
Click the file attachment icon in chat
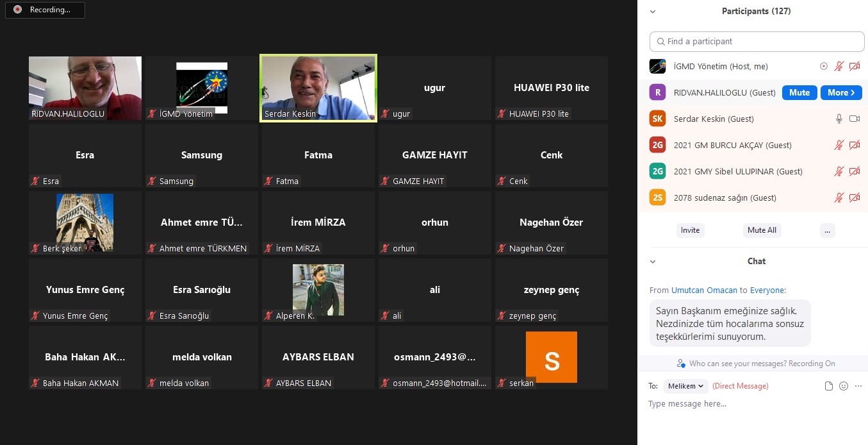click(829, 386)
